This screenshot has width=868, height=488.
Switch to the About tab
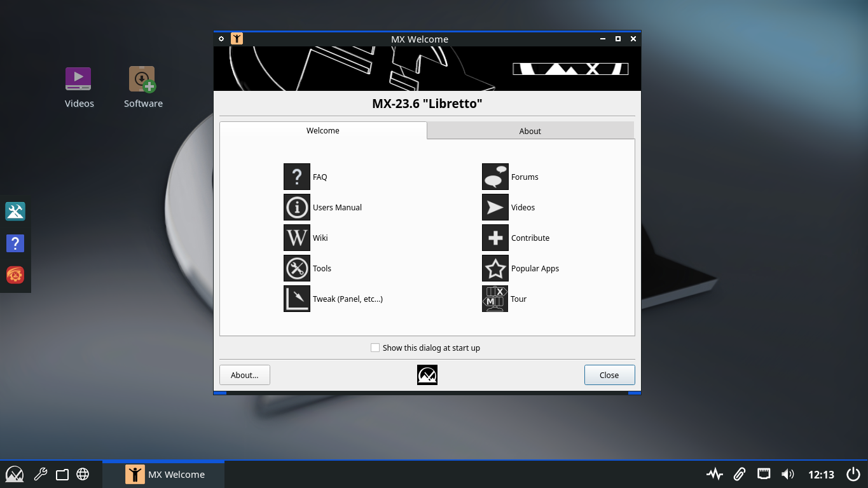pos(530,131)
